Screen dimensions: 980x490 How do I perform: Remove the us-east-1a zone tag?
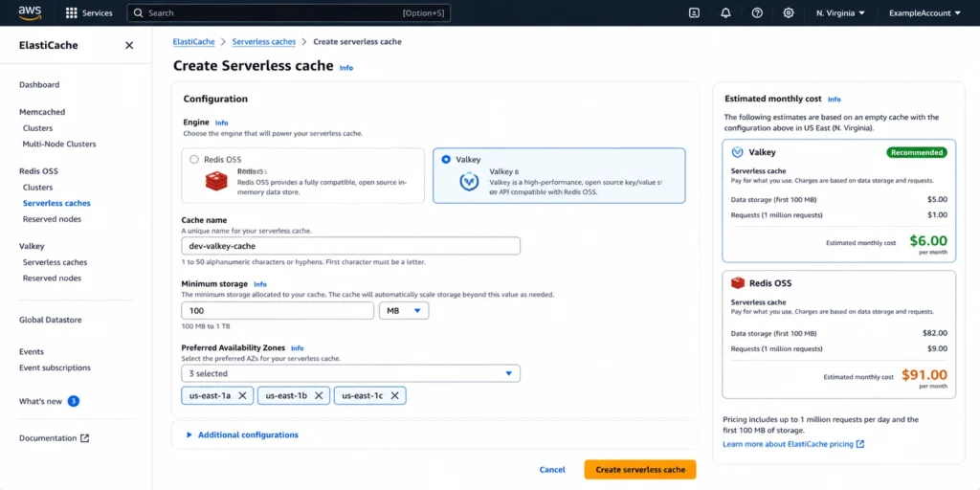pos(242,395)
